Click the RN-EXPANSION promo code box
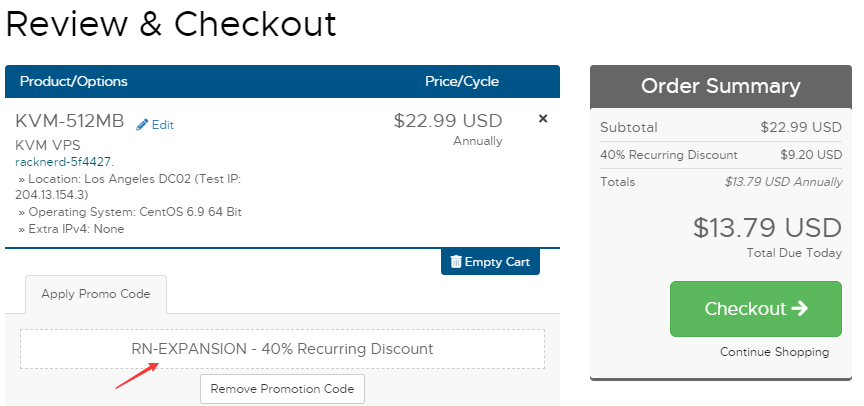Screen dimensions: 864x406 pyautogui.click(x=282, y=349)
